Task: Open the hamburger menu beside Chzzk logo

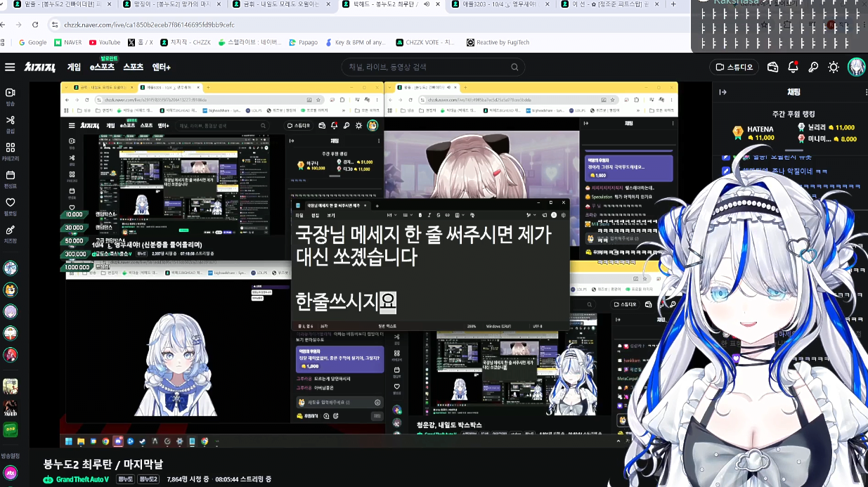Action: click(x=10, y=67)
